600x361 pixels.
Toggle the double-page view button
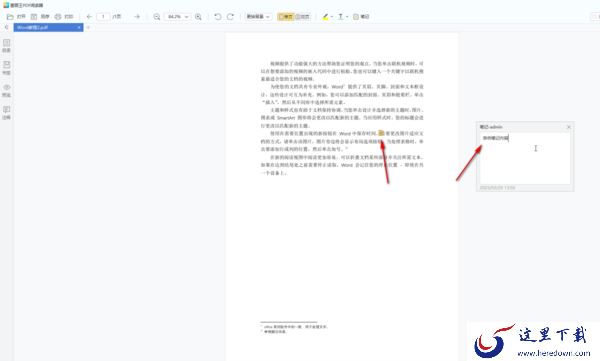[x=303, y=16]
